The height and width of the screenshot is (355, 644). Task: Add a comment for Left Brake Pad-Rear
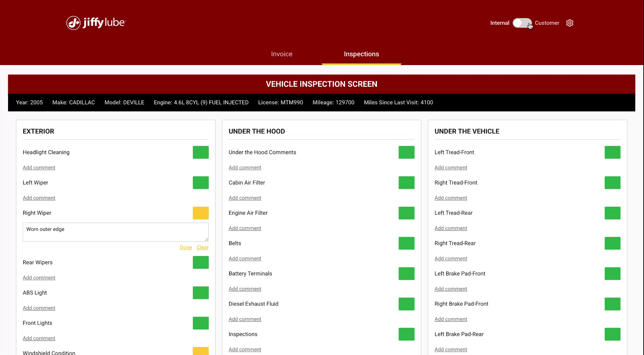point(451,349)
